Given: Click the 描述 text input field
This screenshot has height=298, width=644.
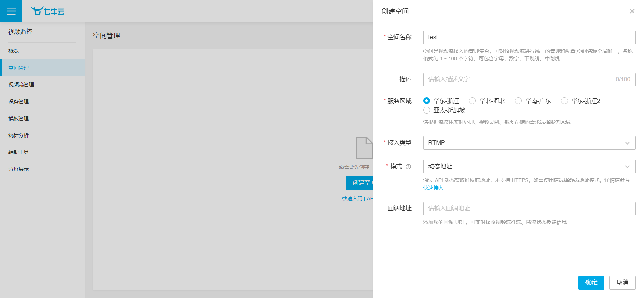Looking at the screenshot, I should pyautogui.click(x=529, y=80).
